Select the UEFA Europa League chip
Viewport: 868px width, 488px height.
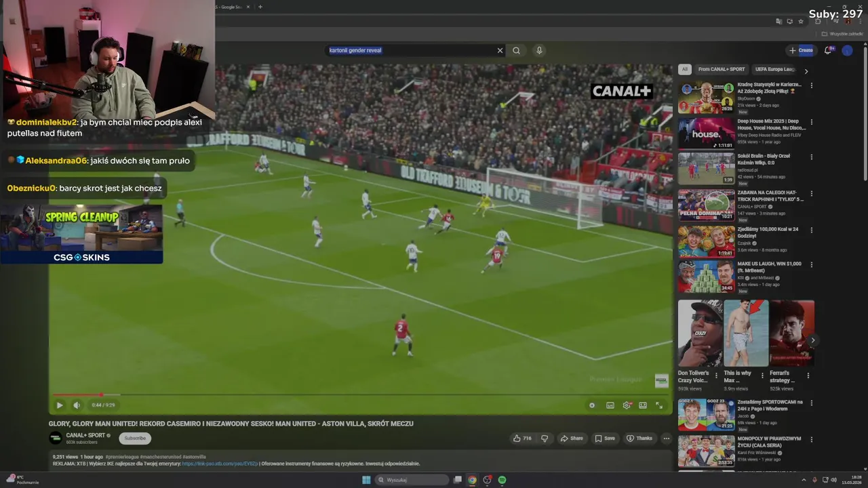[x=774, y=69]
